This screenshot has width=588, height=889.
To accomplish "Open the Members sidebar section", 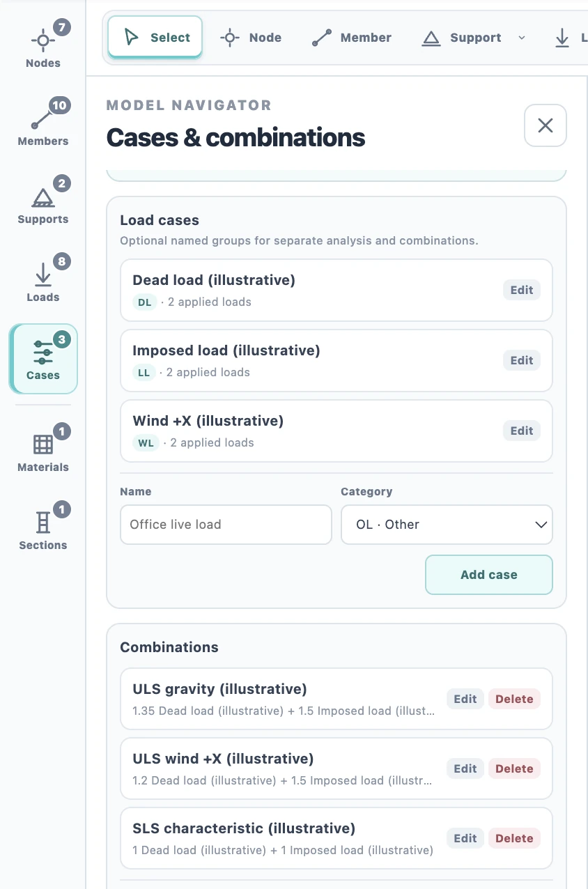I will 43,124.
